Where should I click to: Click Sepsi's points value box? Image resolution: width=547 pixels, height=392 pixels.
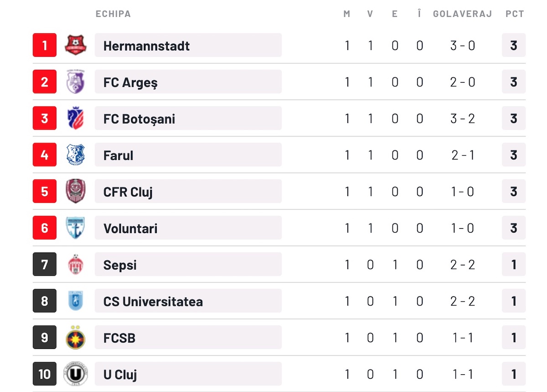coord(514,265)
